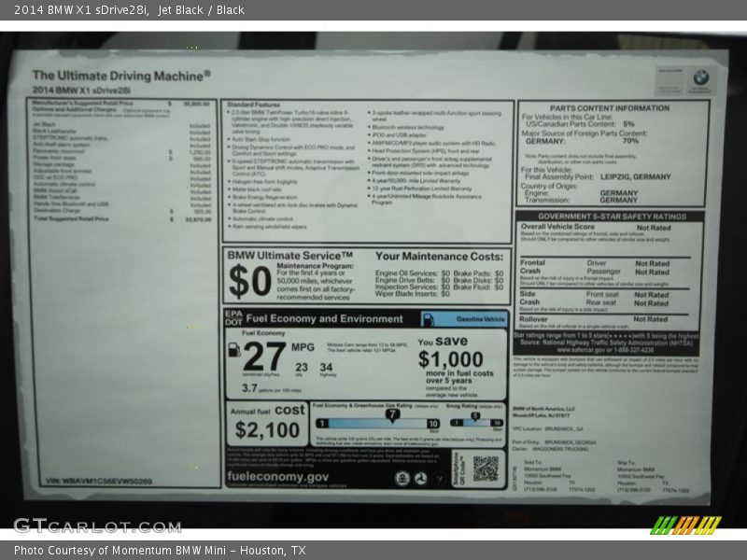747x560 pixels.
Task: Click the greenhouse gas rating marker showing 7
Action: (x=392, y=414)
